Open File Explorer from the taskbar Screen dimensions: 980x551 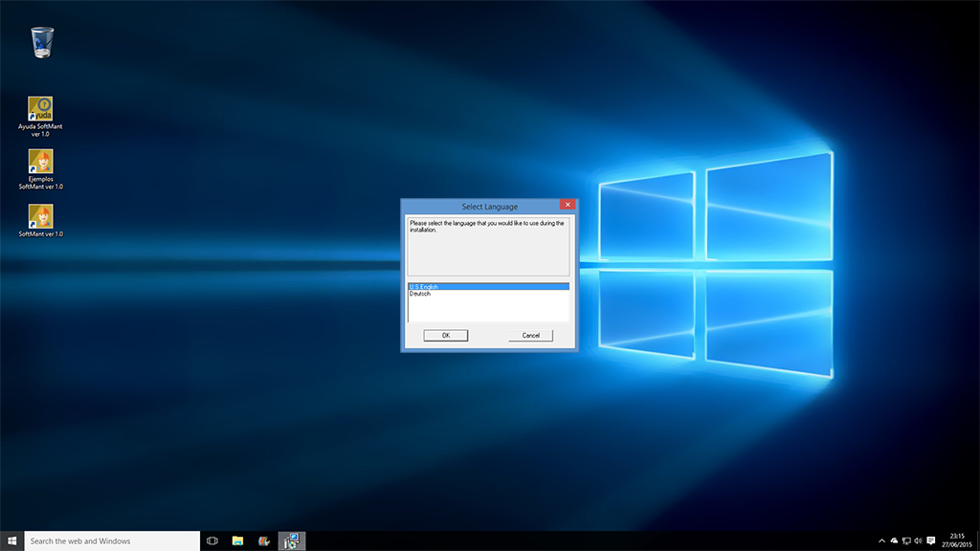[x=237, y=540]
